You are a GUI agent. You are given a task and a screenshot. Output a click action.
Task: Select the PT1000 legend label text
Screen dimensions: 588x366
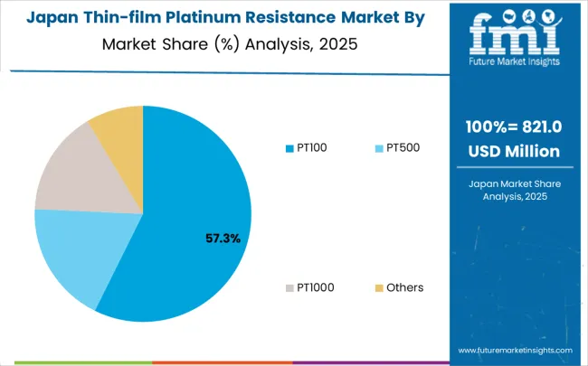[x=315, y=287]
